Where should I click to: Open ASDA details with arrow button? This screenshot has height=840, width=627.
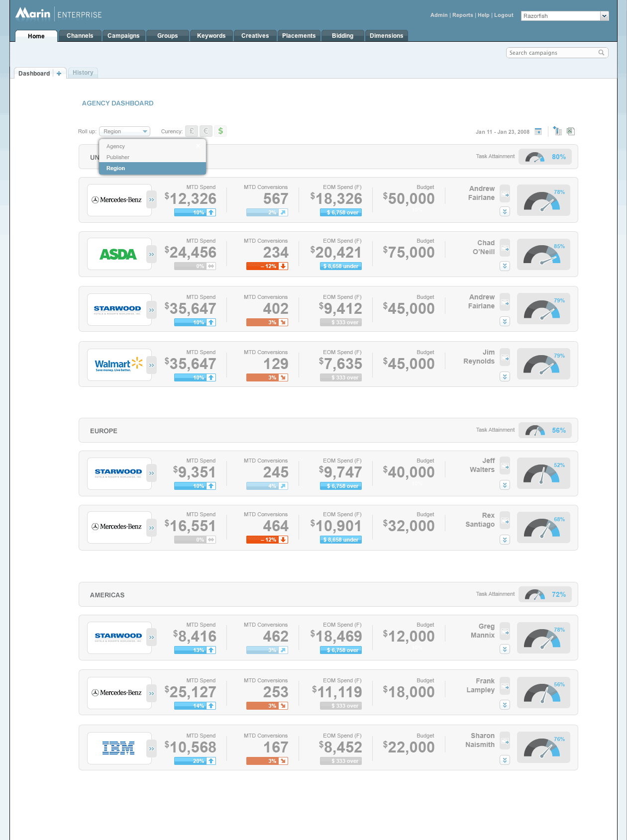(152, 254)
